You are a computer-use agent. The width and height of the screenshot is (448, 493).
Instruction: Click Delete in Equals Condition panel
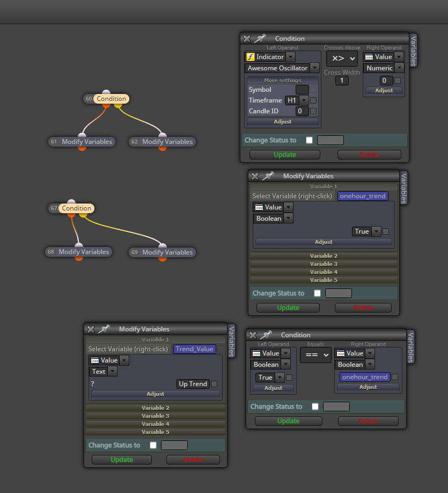coord(368,421)
